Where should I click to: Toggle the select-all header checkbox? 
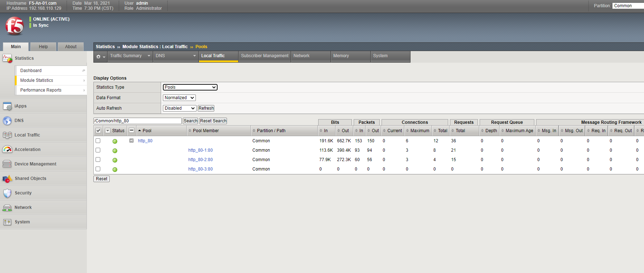coord(98,131)
